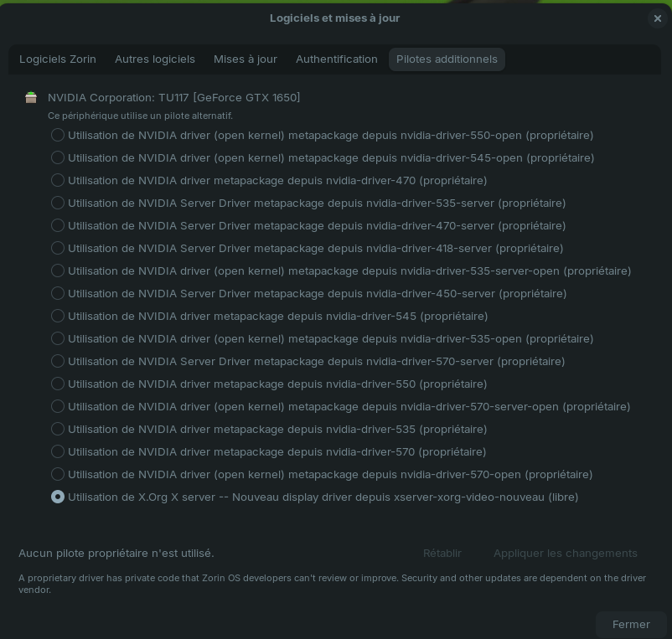
Task: Select nvidia-driver-545-open radio option
Action: point(58,157)
